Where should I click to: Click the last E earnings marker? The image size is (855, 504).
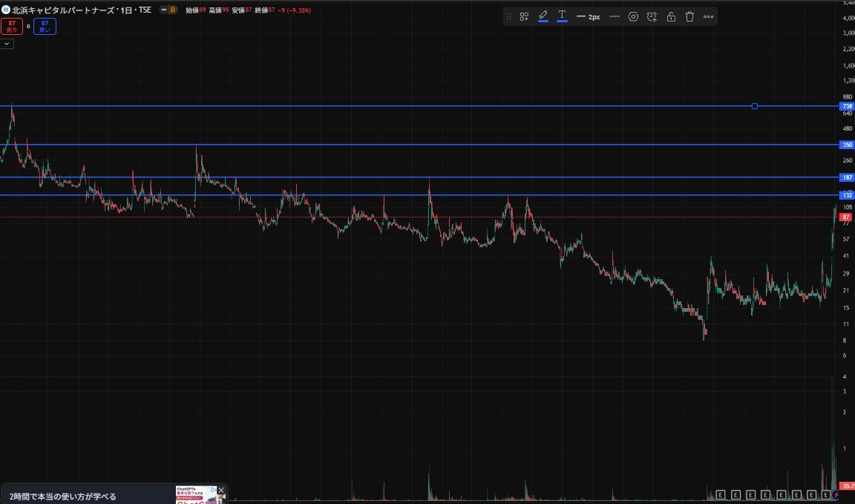[x=826, y=495]
